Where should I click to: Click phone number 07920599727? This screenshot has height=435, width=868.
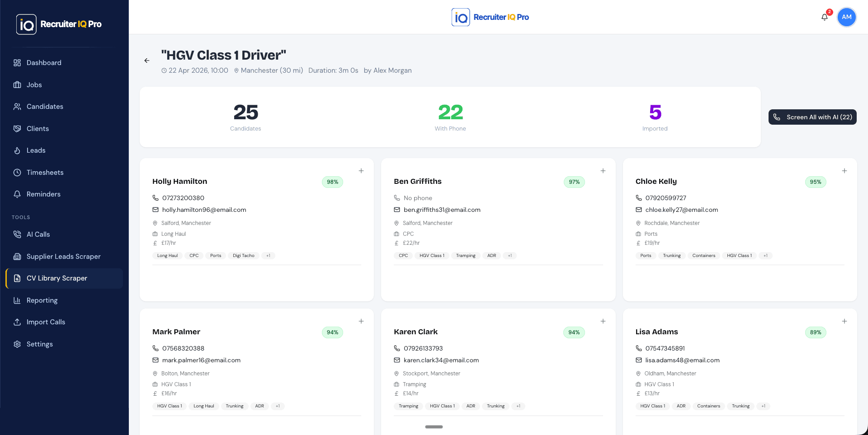coord(666,198)
